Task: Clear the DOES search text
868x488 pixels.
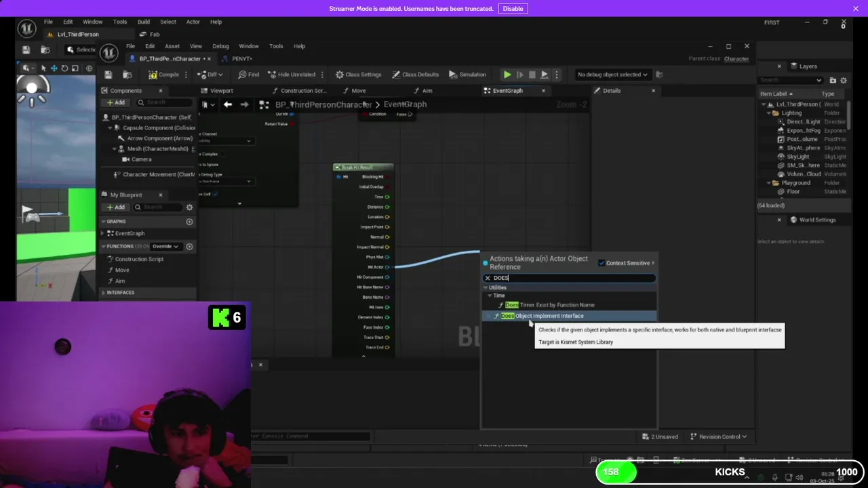Action: click(488, 278)
